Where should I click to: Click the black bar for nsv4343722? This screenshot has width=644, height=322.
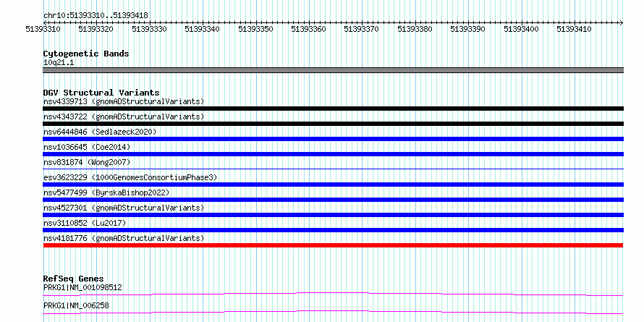333,124
